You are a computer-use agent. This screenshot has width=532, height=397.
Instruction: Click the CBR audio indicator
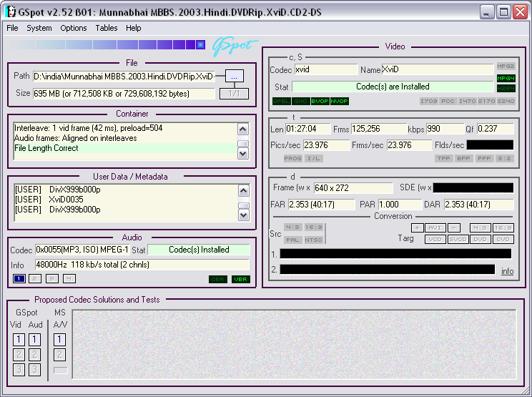click(218, 279)
